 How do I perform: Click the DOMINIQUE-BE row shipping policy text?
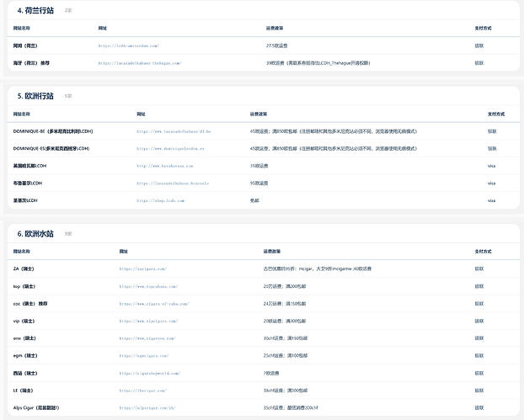pos(334,131)
